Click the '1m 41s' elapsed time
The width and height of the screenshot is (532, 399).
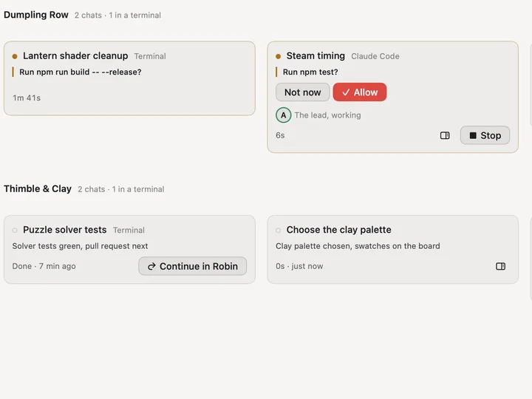click(27, 98)
